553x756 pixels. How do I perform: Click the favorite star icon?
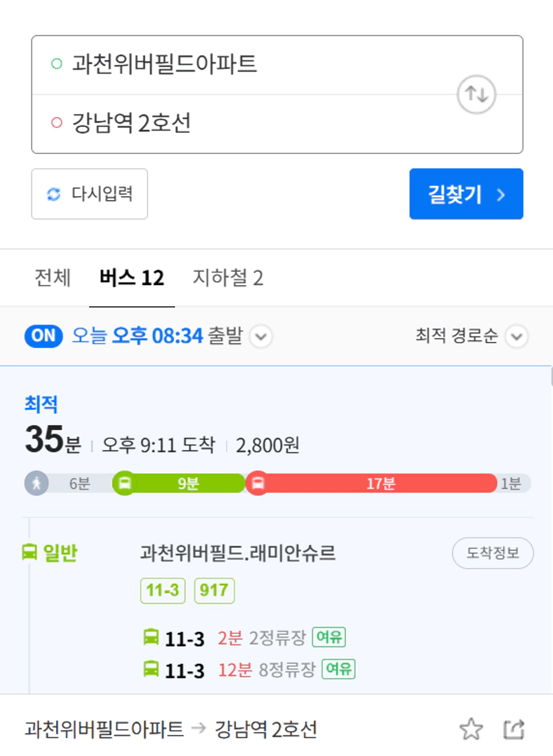[x=471, y=729]
